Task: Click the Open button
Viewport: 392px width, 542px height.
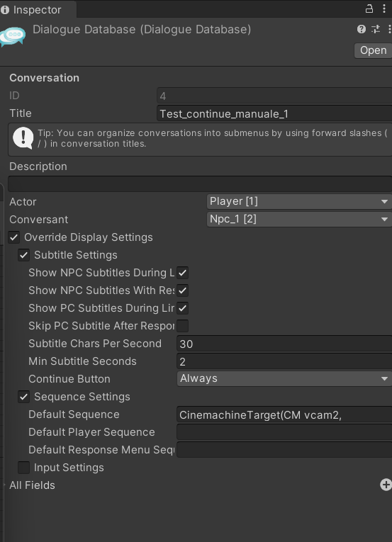Action: point(373,50)
